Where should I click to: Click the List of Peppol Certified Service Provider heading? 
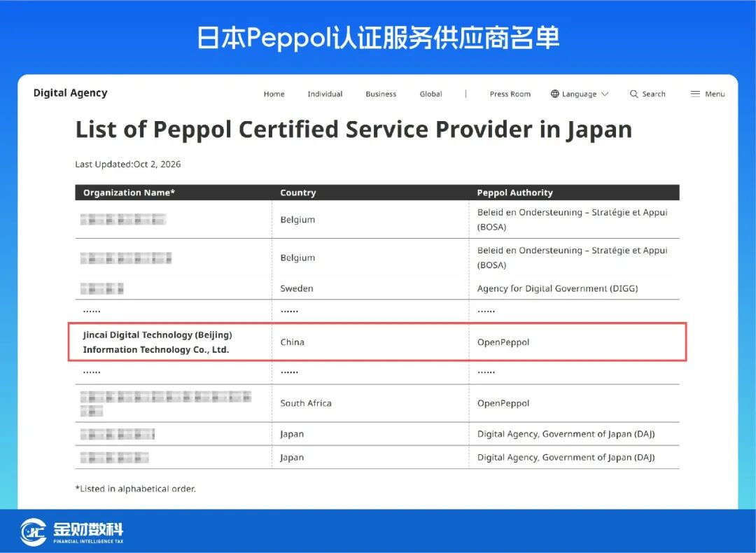[x=353, y=129]
